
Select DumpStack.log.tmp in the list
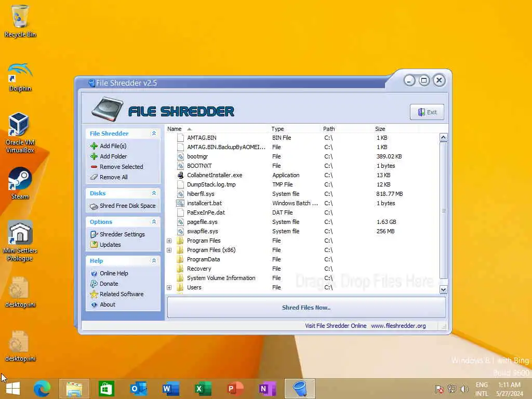(x=302, y=184)
